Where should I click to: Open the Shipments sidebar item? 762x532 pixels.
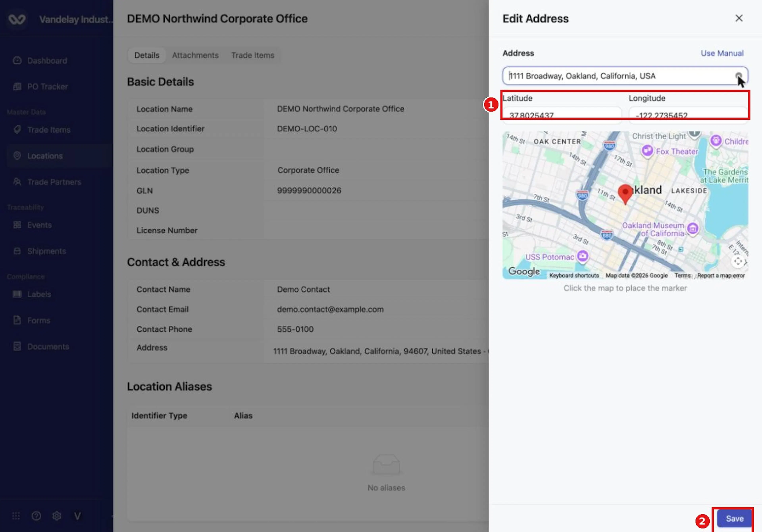[x=46, y=251]
